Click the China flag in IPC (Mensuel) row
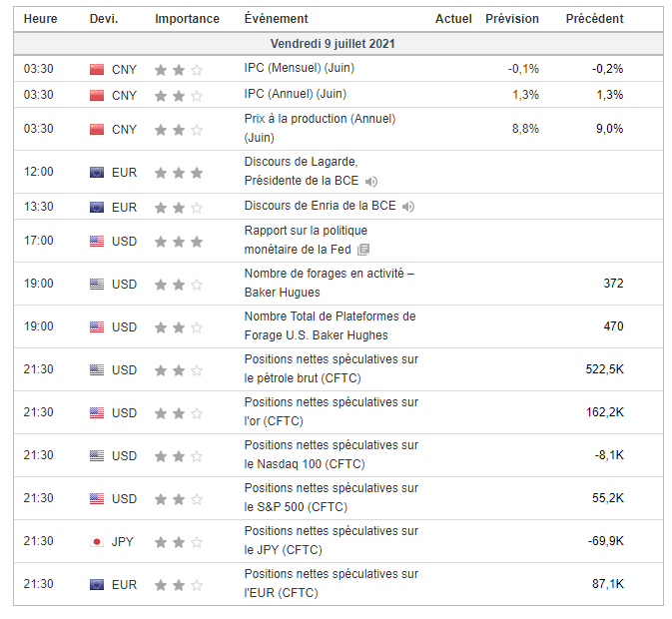The height and width of the screenshot is (619, 672). pyautogui.click(x=97, y=69)
